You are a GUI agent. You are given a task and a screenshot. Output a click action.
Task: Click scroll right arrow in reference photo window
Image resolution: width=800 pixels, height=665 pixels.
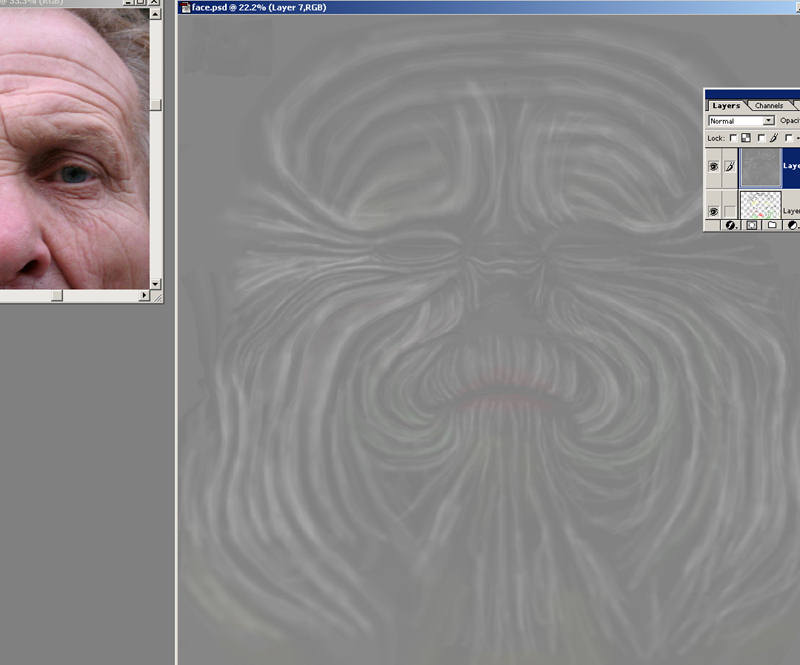[x=144, y=295]
